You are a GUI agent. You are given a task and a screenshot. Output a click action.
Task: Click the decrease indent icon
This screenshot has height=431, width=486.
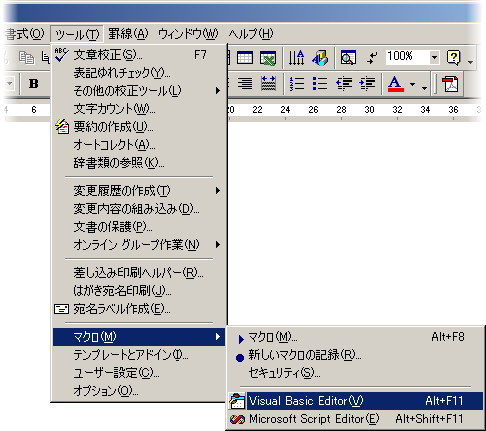(344, 83)
